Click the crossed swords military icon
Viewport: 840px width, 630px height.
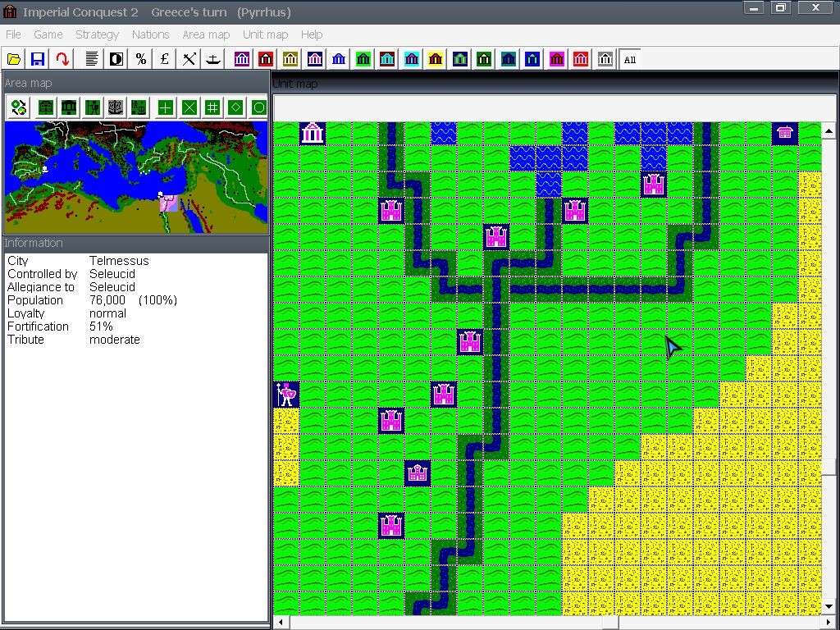point(189,59)
